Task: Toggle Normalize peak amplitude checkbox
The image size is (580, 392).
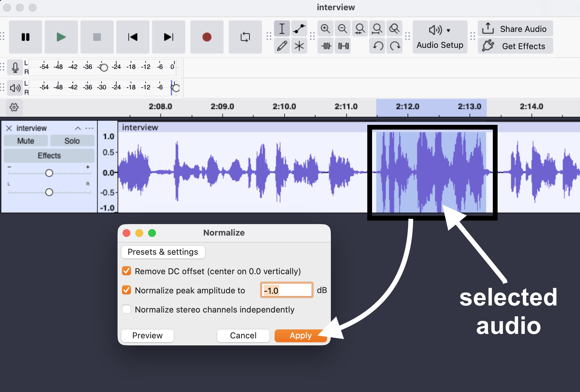Action: point(126,290)
